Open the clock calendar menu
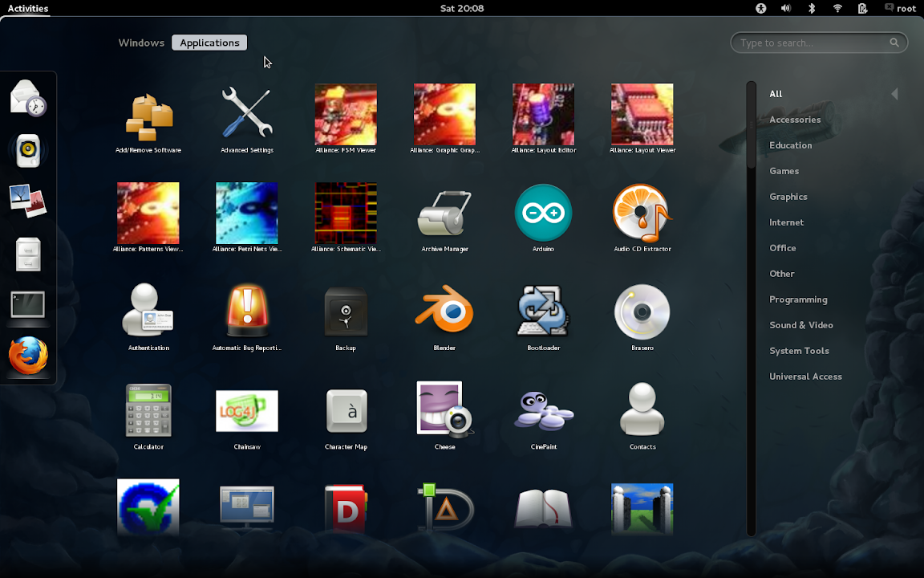 point(462,8)
